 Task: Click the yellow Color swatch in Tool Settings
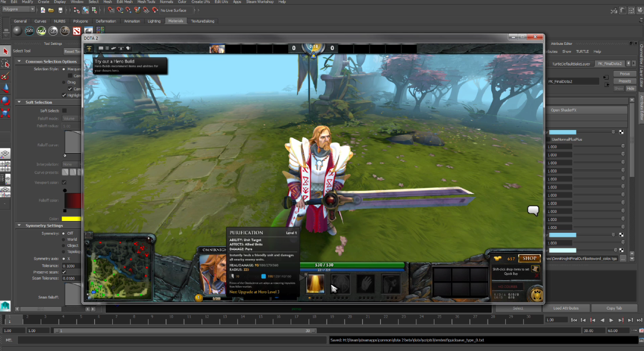click(72, 219)
